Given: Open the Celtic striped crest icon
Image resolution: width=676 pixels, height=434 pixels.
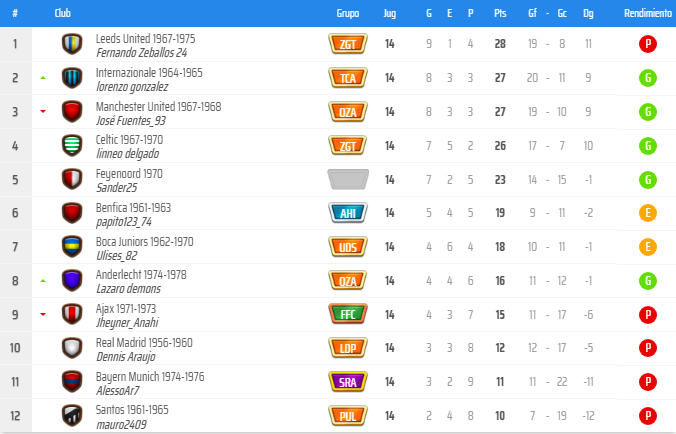Looking at the screenshot, I should click(x=72, y=146).
